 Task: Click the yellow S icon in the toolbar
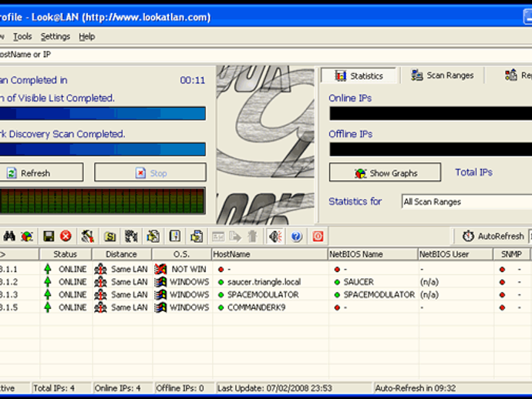pos(109,236)
